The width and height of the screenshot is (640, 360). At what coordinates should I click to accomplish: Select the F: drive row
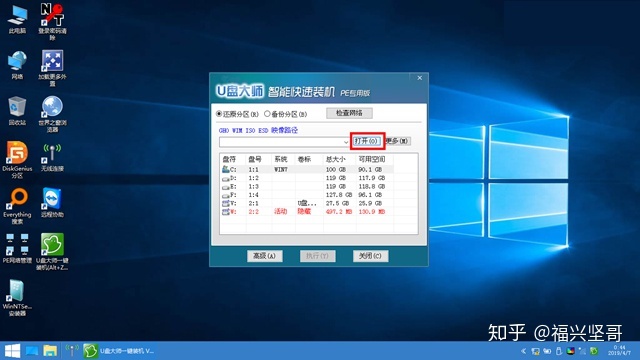point(307,195)
